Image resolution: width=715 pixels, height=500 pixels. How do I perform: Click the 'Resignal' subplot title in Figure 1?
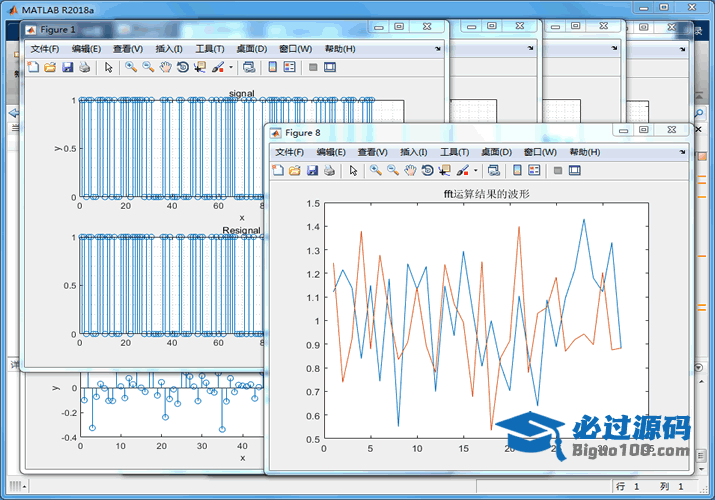pyautogui.click(x=242, y=230)
